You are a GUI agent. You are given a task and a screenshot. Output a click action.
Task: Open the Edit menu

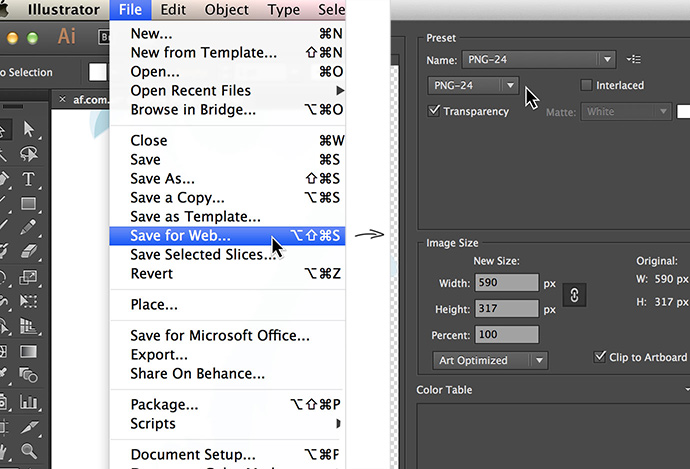coord(173,9)
